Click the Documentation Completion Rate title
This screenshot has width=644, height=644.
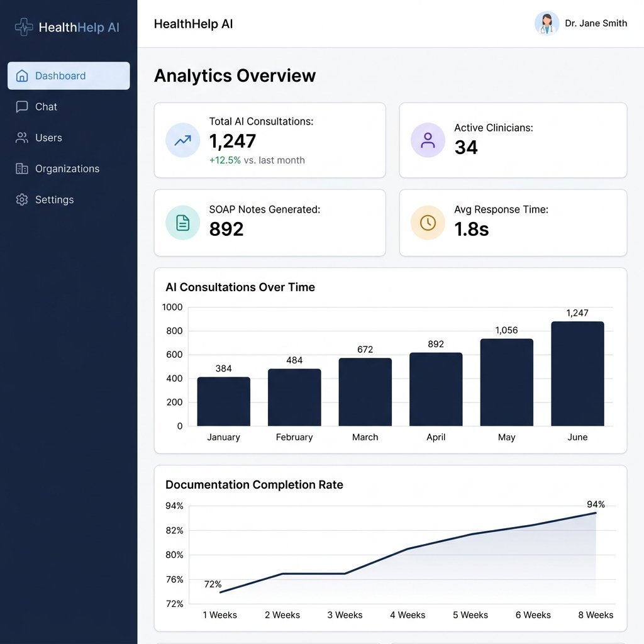click(254, 485)
